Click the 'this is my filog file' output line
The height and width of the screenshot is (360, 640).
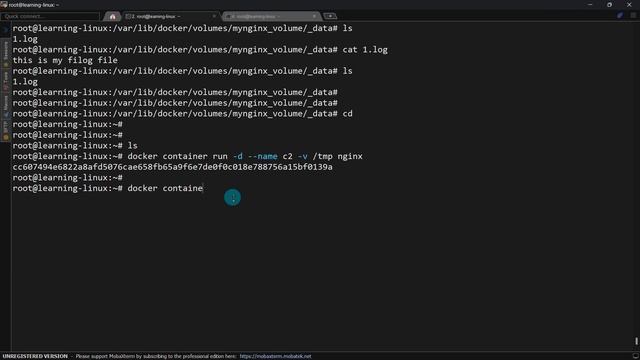(x=65, y=60)
